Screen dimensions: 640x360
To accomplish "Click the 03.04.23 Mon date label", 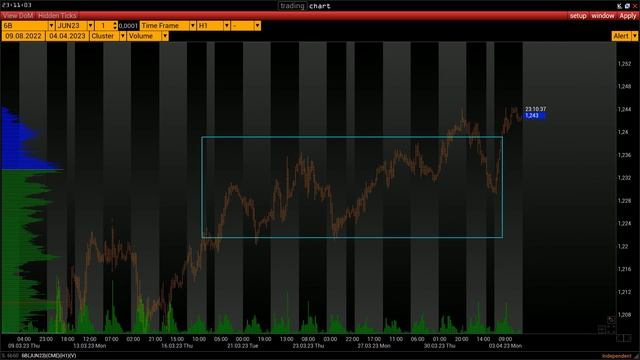I will (x=505, y=346).
